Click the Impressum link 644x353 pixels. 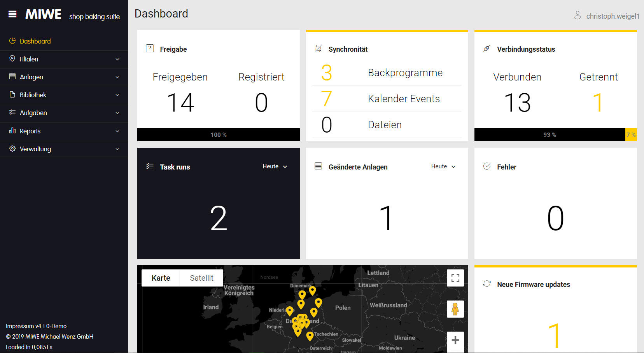(20, 326)
